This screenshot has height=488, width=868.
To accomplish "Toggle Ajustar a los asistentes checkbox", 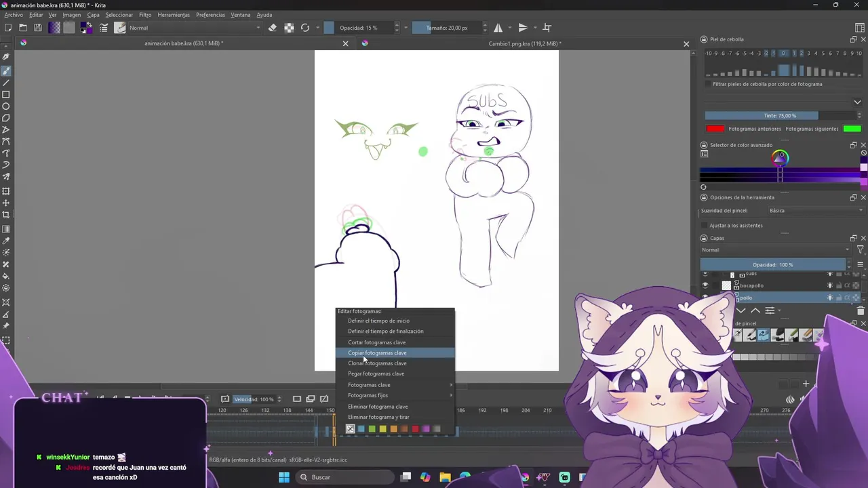I will coord(705,225).
